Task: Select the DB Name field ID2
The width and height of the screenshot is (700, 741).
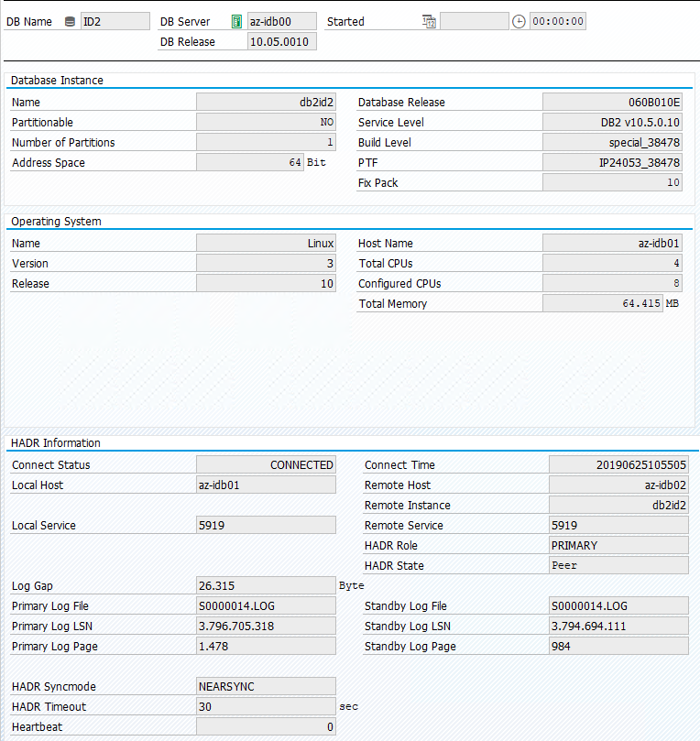Action: point(115,22)
